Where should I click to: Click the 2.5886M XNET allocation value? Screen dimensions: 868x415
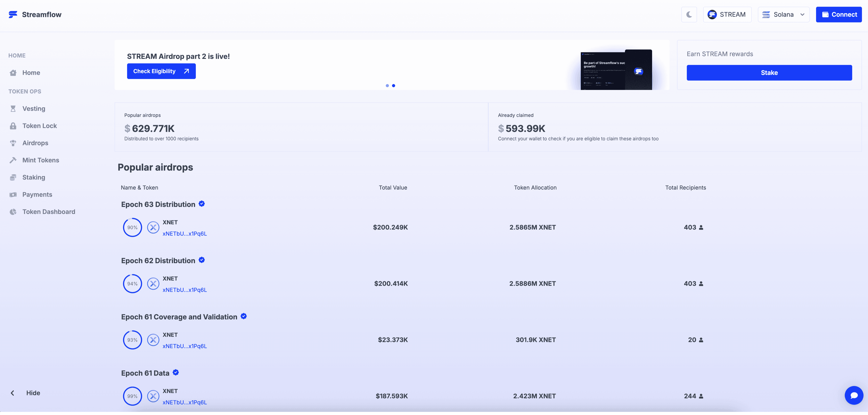click(x=532, y=284)
